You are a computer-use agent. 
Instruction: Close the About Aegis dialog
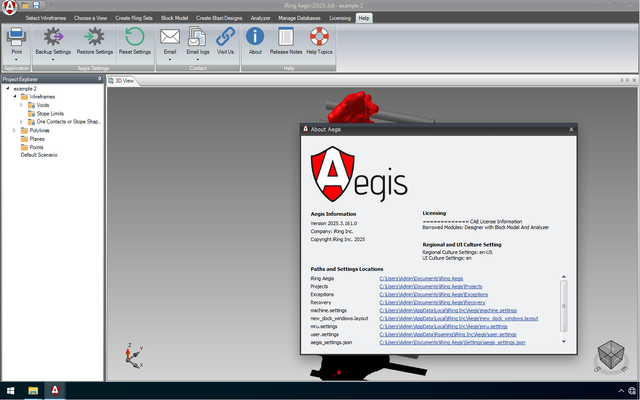(x=571, y=129)
